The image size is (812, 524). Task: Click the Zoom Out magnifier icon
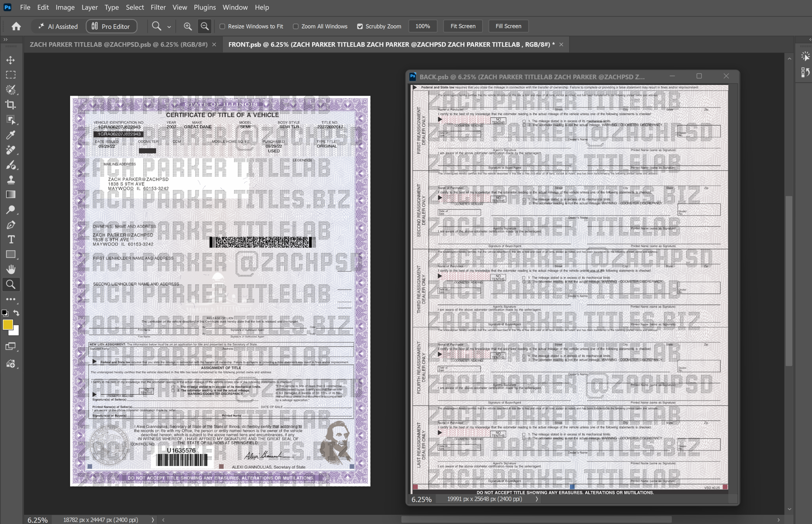click(205, 26)
